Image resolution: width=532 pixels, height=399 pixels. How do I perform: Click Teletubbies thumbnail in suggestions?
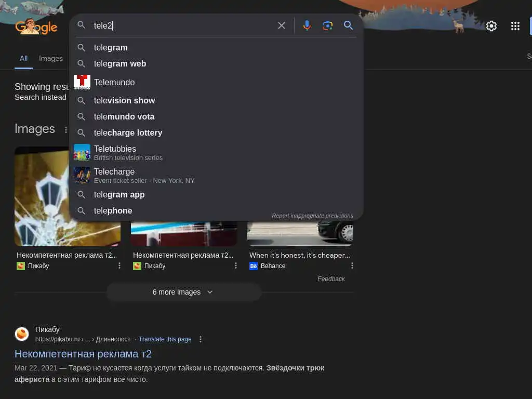click(x=82, y=152)
